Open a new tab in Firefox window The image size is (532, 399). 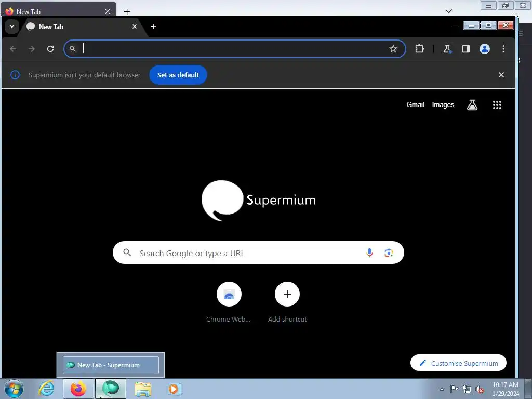point(127,11)
